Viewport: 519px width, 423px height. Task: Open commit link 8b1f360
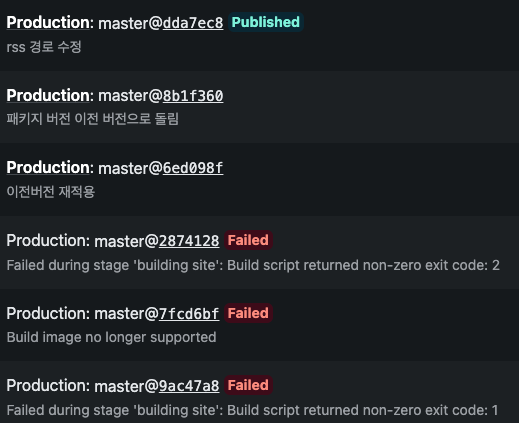tap(193, 96)
